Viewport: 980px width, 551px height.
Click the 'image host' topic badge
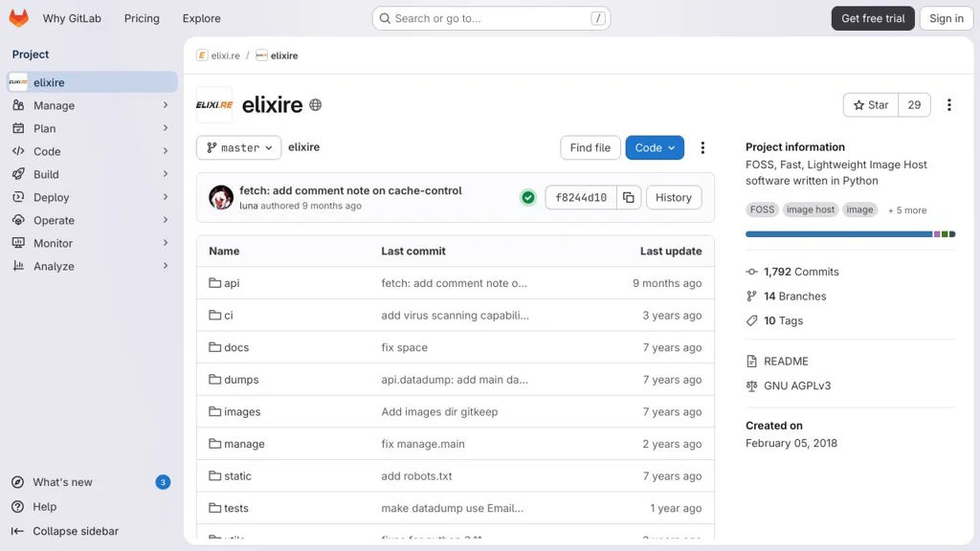tap(810, 209)
